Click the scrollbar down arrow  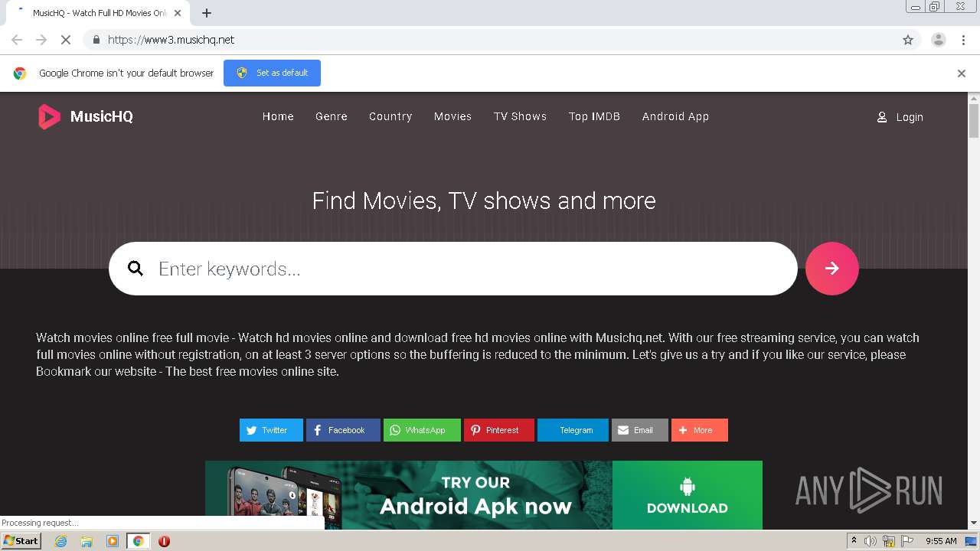(974, 523)
